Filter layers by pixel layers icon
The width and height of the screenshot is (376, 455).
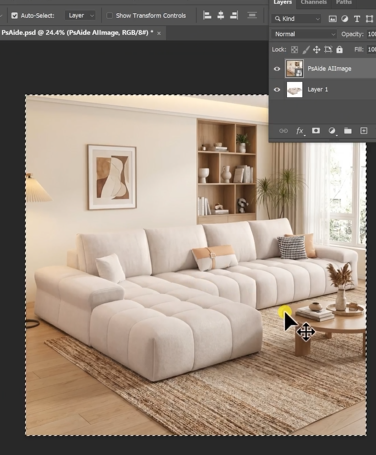click(332, 19)
